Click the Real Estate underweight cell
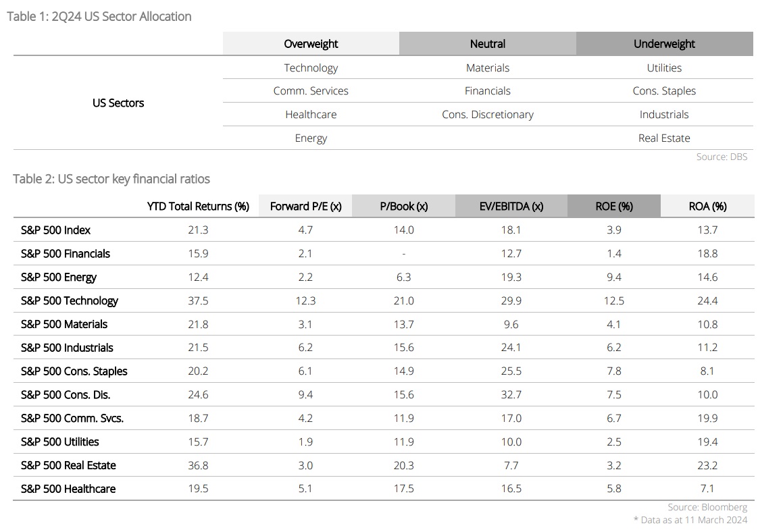Screen dimensions: 758x532 click(x=664, y=138)
